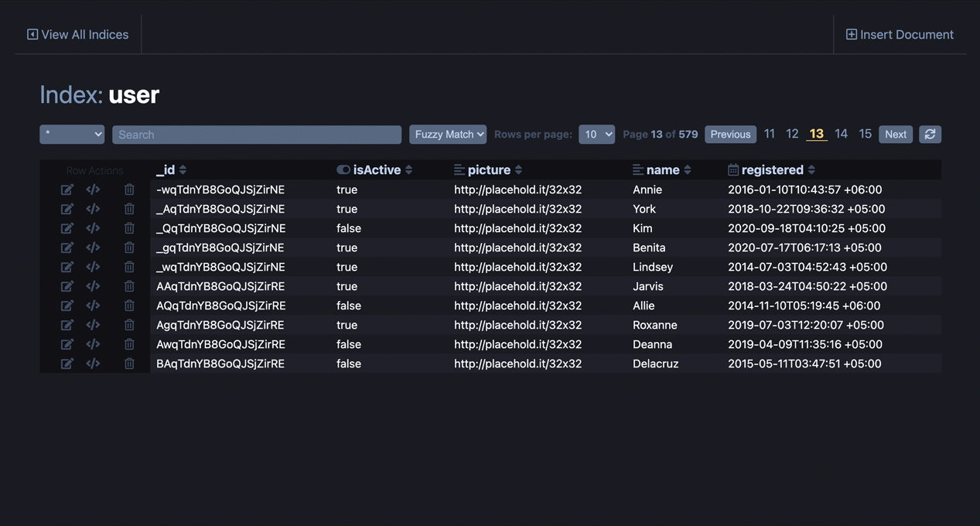Screen dimensions: 980x526
Task: Edit Annie's document with the pencil icon
Action: pos(67,189)
